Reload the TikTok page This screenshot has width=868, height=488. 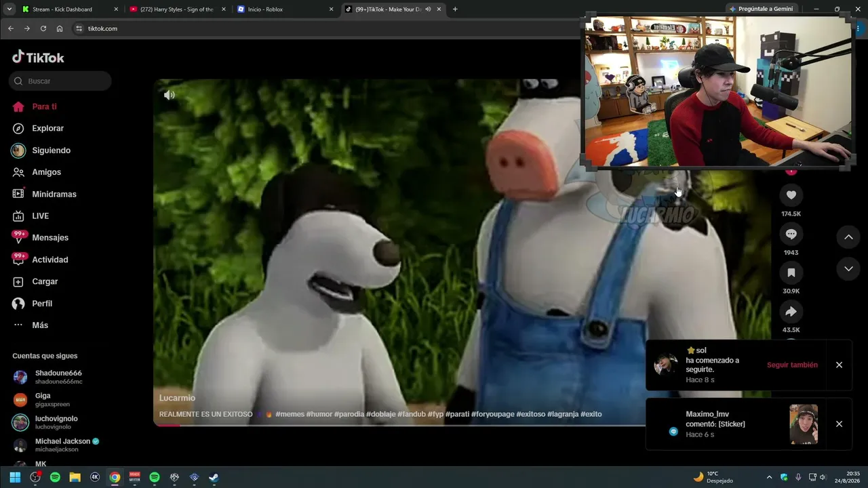43,28
